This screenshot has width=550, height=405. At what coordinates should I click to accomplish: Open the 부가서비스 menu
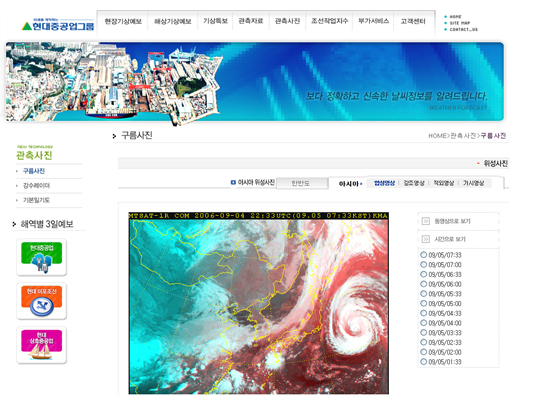(373, 21)
